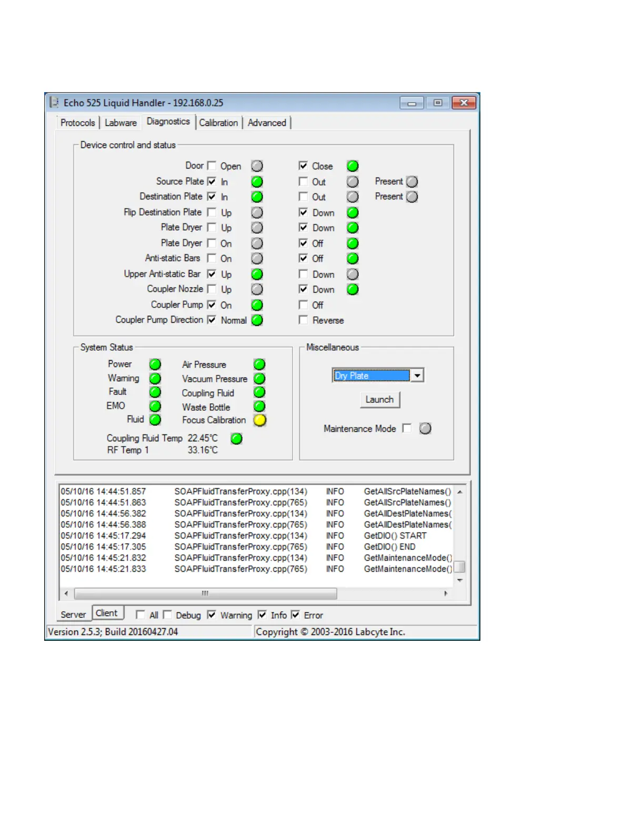Viewport: 644px width, 834px height.
Task: Check the All log filter checkbox
Action: (140, 615)
